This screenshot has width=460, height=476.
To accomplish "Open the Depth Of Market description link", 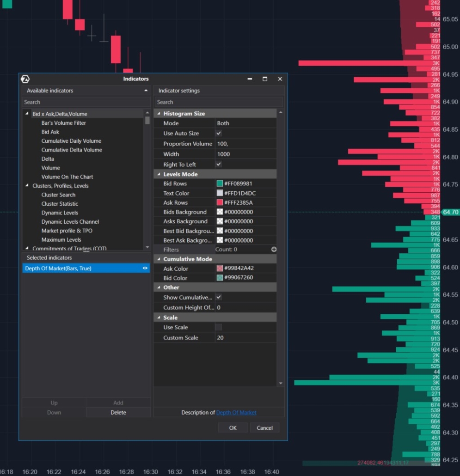I will 236,412.
